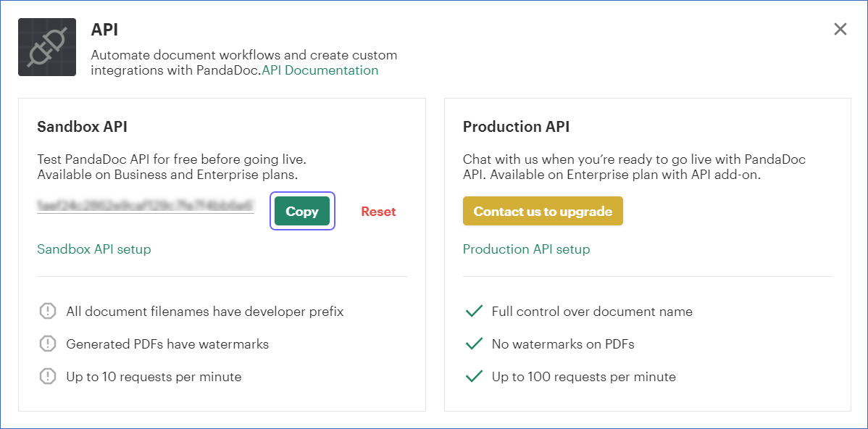Click warning icon beside developer prefix note

pyautogui.click(x=48, y=311)
